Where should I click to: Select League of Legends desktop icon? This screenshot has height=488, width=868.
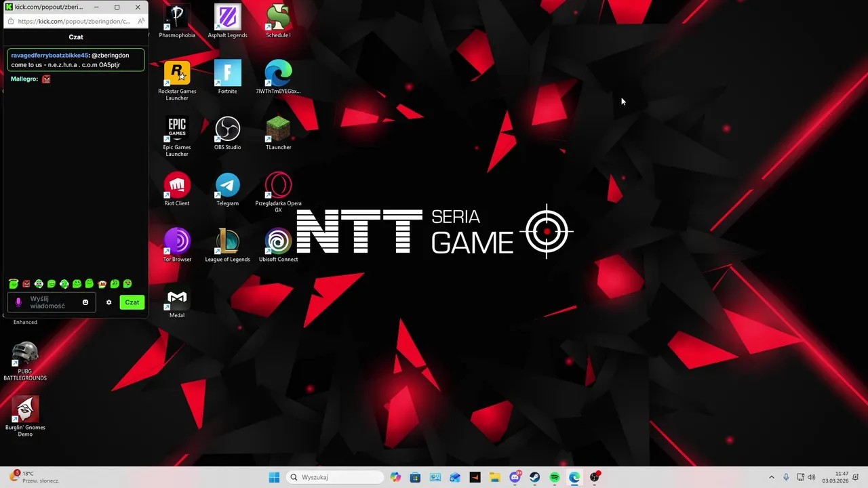(227, 245)
